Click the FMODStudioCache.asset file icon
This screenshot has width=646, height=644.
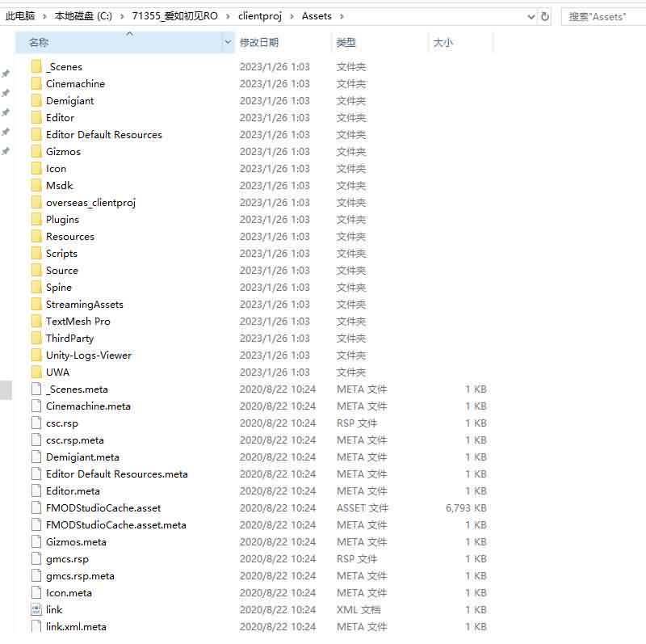tap(36, 508)
